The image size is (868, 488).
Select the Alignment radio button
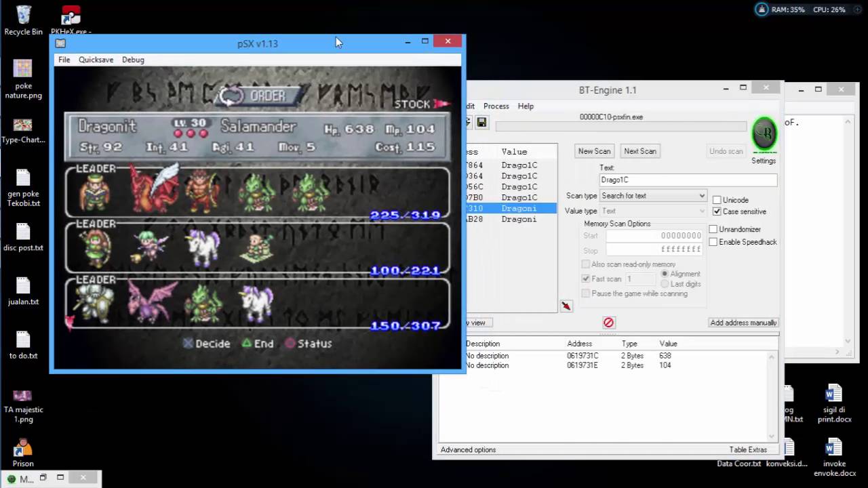point(665,274)
